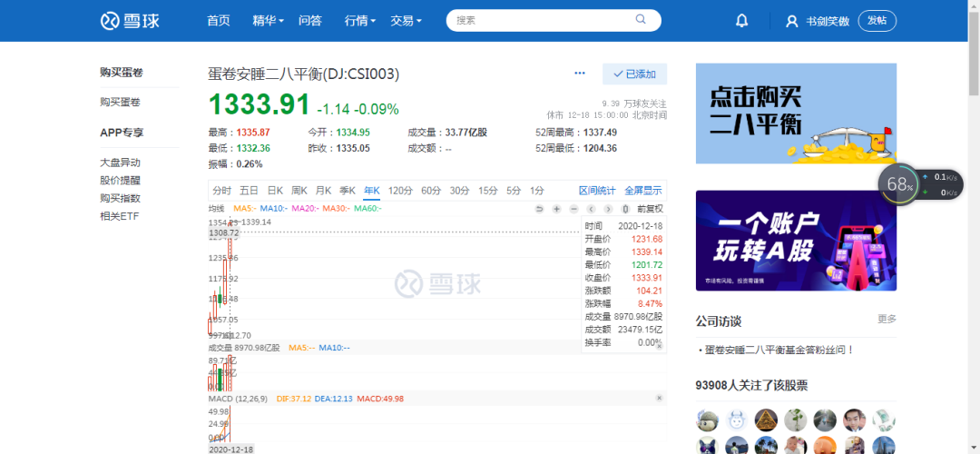Switch chart to 分时 tab
This screenshot has width=980, height=454.
pyautogui.click(x=222, y=191)
